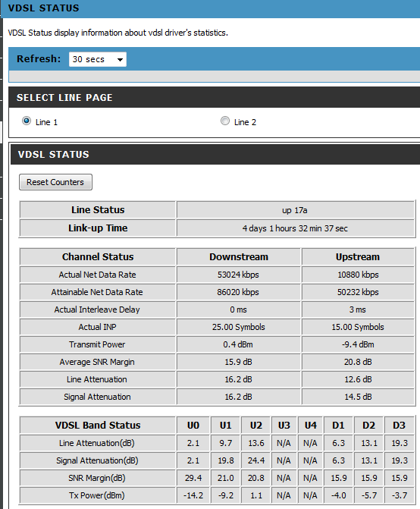This screenshot has width=420, height=509.
Task: Click the U2 band column header
Action: [256, 426]
